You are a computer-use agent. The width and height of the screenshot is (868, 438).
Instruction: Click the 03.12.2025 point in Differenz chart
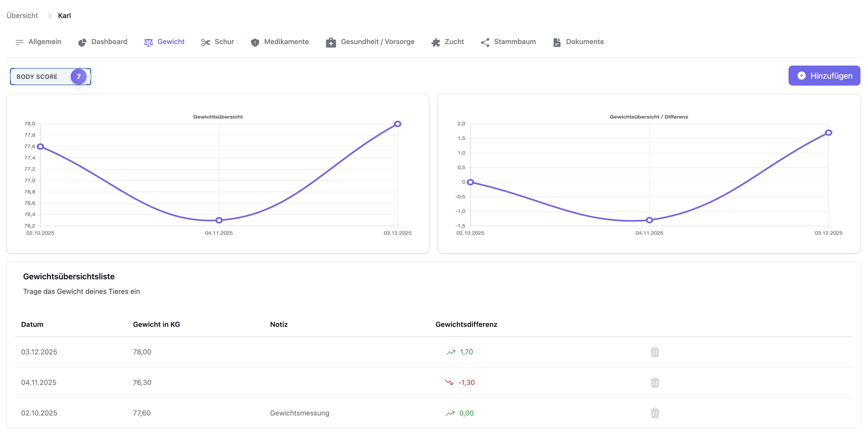(x=828, y=133)
